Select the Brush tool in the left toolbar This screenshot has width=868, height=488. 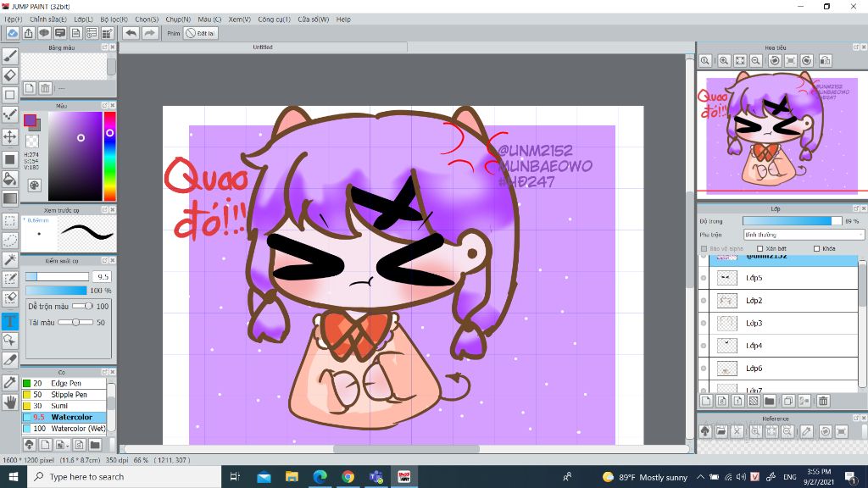click(x=10, y=56)
